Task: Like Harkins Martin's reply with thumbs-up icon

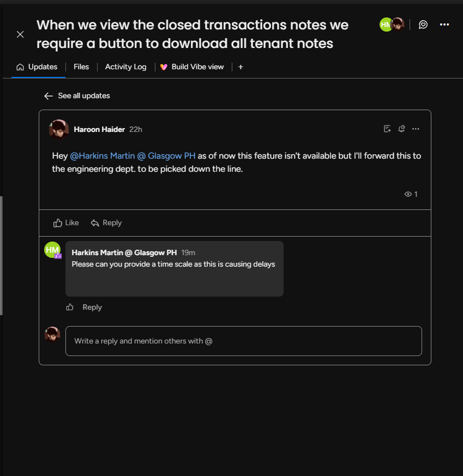Action: (x=70, y=307)
